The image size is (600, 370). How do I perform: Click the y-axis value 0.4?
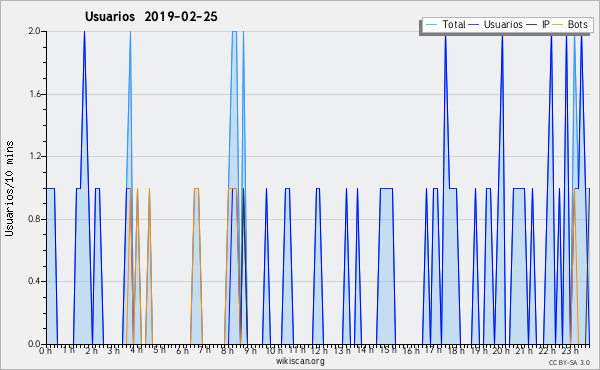tap(34, 281)
